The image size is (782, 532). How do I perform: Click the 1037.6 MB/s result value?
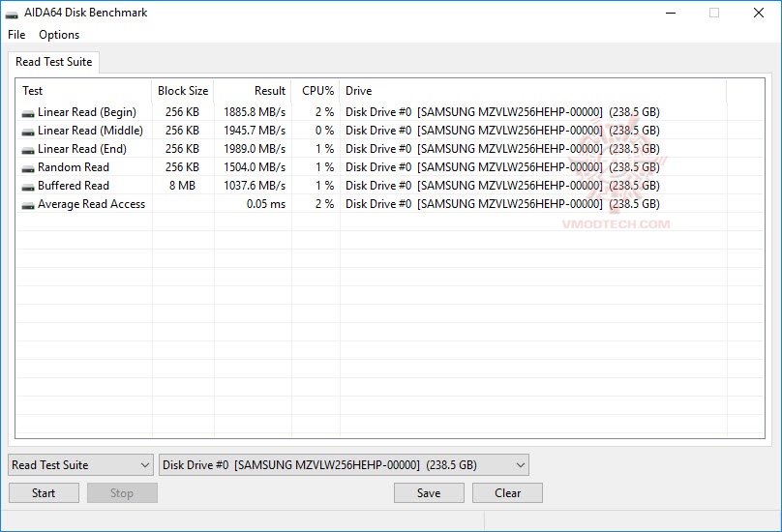pos(255,186)
